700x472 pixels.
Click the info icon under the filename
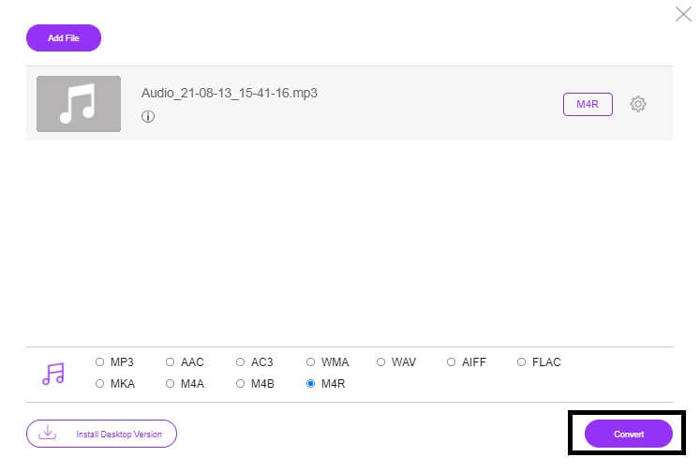pyautogui.click(x=148, y=116)
